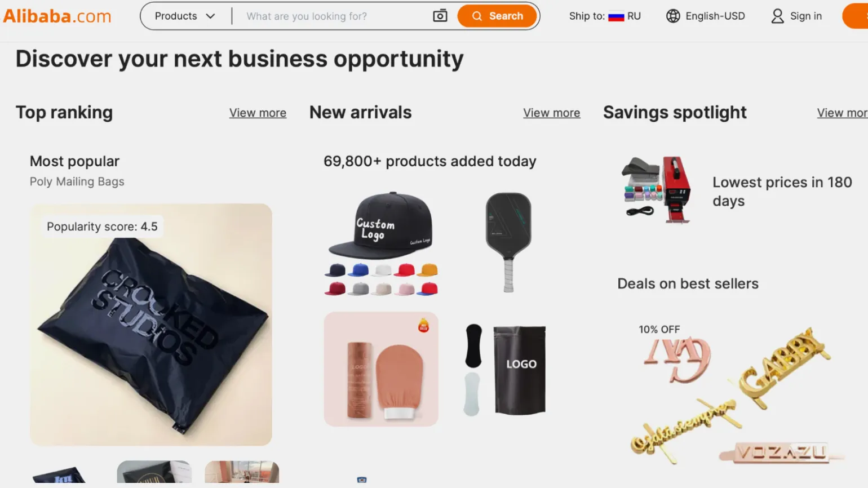The image size is (868, 488).
Task: Click the 'What are you looking for?' search field
Action: click(333, 16)
